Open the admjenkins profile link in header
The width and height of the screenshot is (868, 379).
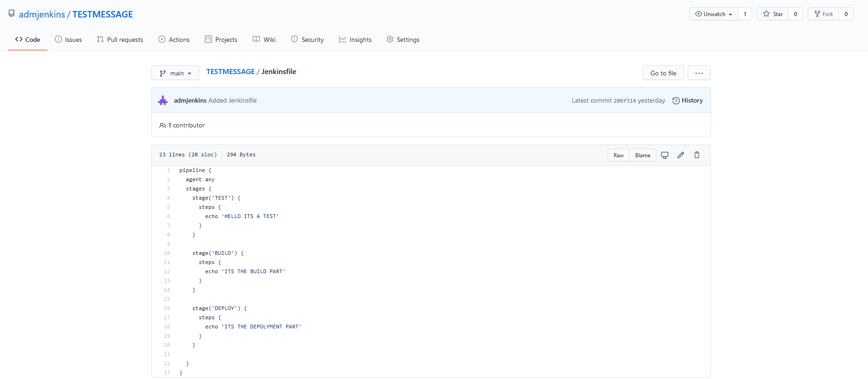click(x=42, y=14)
